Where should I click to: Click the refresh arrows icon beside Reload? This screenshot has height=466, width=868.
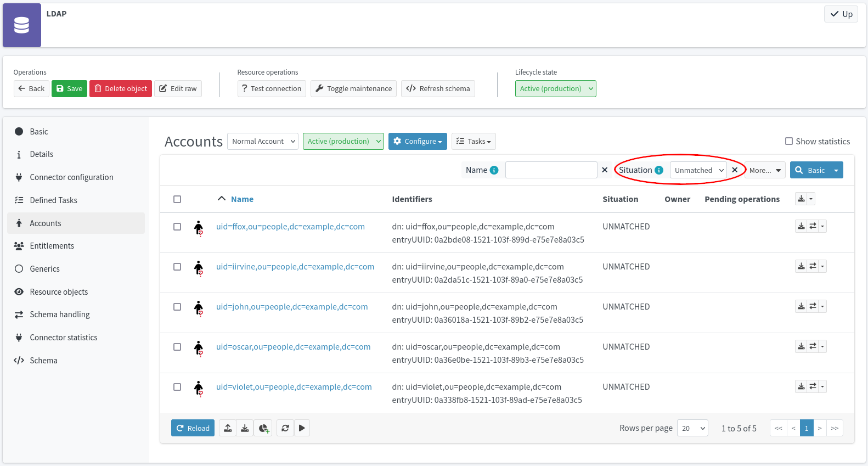point(285,428)
